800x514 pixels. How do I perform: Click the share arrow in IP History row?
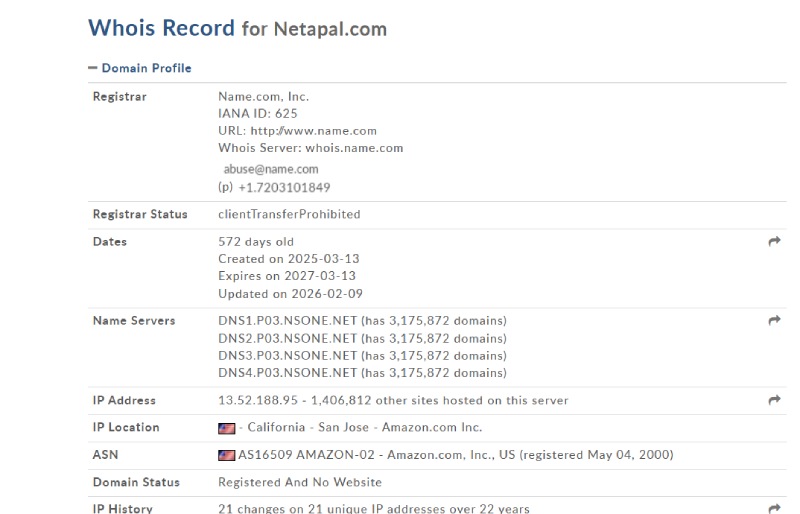pyautogui.click(x=774, y=508)
